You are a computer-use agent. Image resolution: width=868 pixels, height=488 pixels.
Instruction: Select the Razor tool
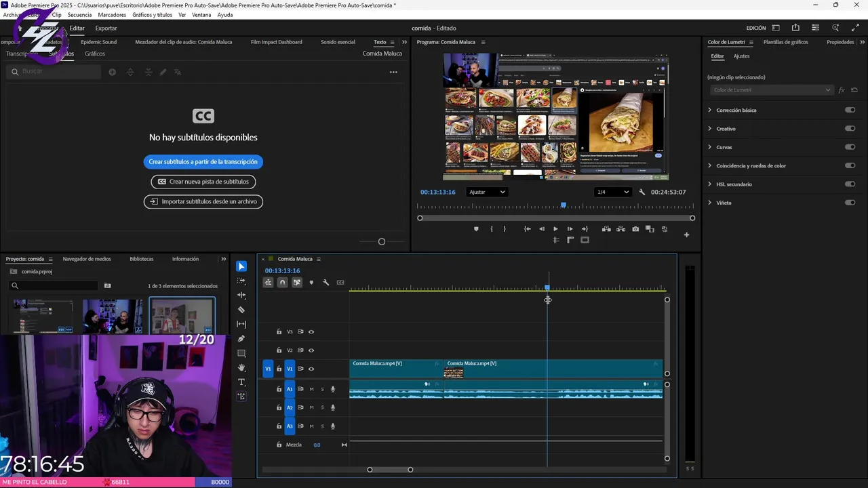[241, 310]
